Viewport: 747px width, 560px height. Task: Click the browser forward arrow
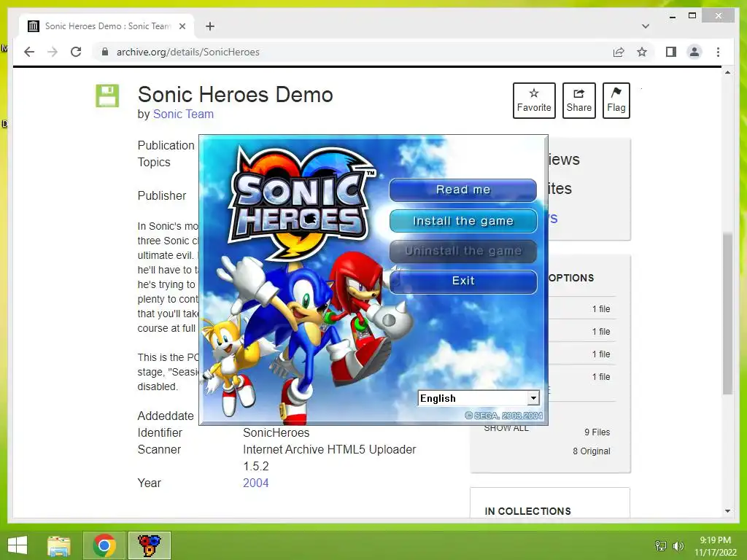tap(53, 52)
